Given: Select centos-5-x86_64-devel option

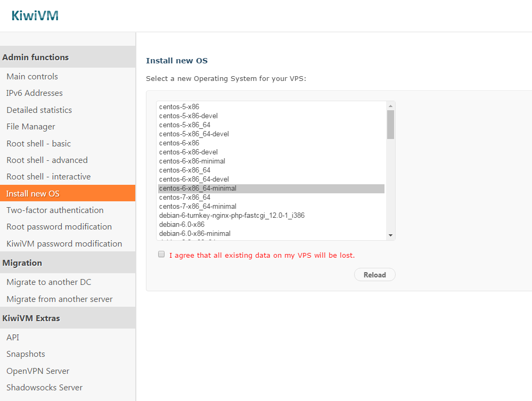Looking at the screenshot, I should coord(272,134).
